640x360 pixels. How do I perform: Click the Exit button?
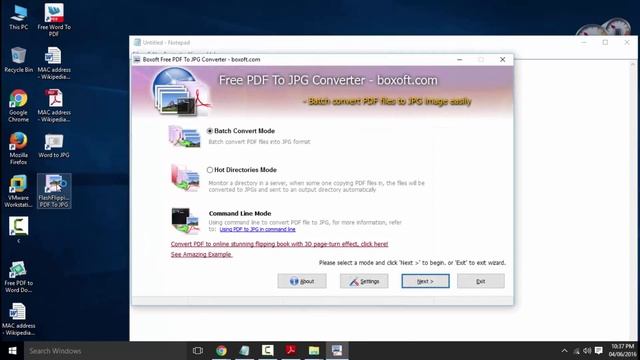click(481, 281)
